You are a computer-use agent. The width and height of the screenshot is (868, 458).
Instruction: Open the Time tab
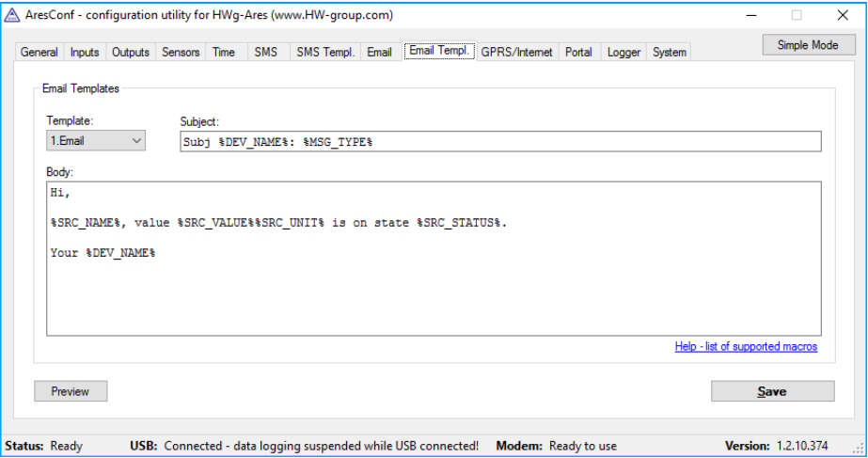click(224, 53)
